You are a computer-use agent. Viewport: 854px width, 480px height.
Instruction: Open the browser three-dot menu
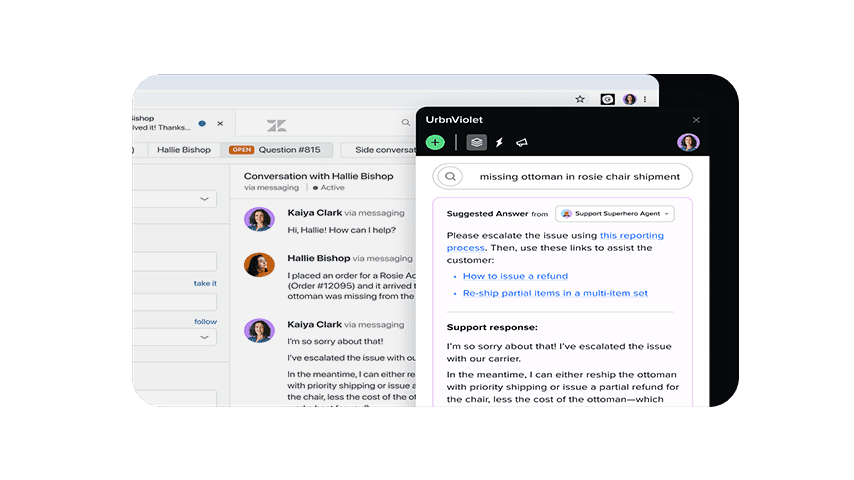tap(647, 99)
